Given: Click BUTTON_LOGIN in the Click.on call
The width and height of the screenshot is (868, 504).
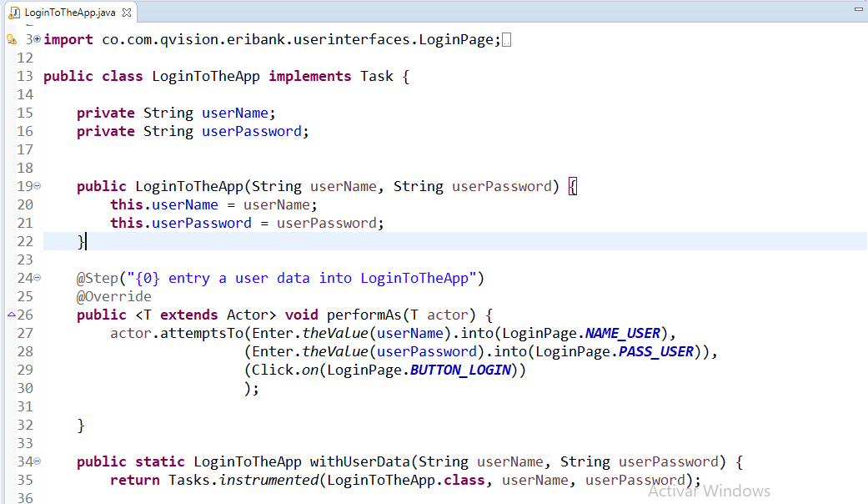Looking at the screenshot, I should coord(460,370).
